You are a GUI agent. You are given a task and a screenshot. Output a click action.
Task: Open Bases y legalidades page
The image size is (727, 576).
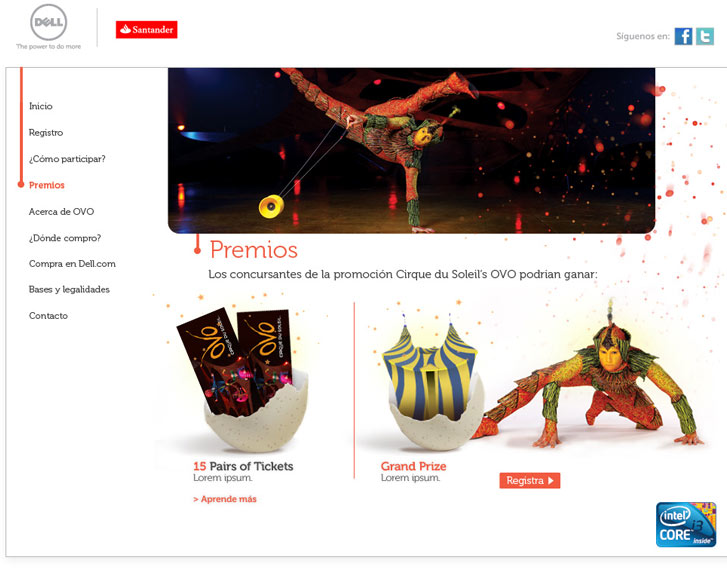(x=69, y=289)
